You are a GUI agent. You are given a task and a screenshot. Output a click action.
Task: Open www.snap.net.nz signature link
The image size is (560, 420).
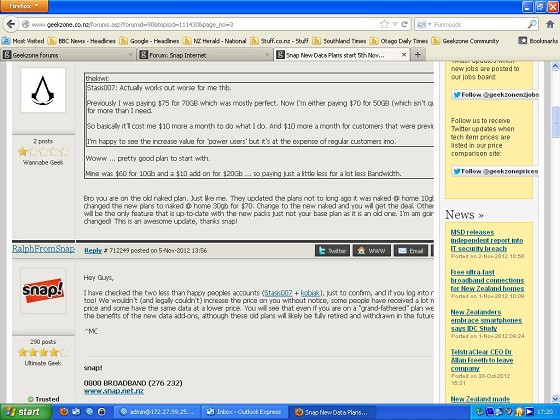pyautogui.click(x=114, y=391)
